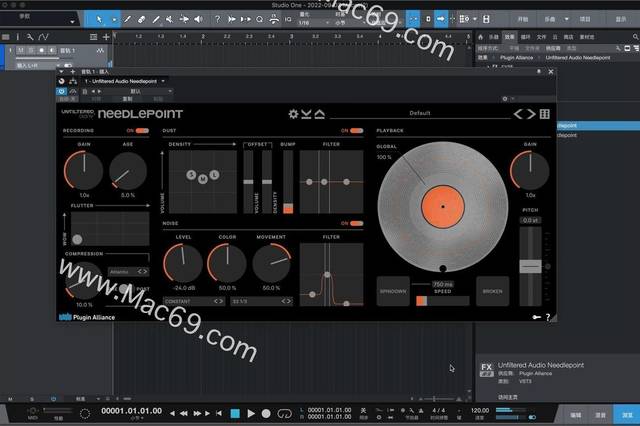Arm record on track 1

click(42, 51)
